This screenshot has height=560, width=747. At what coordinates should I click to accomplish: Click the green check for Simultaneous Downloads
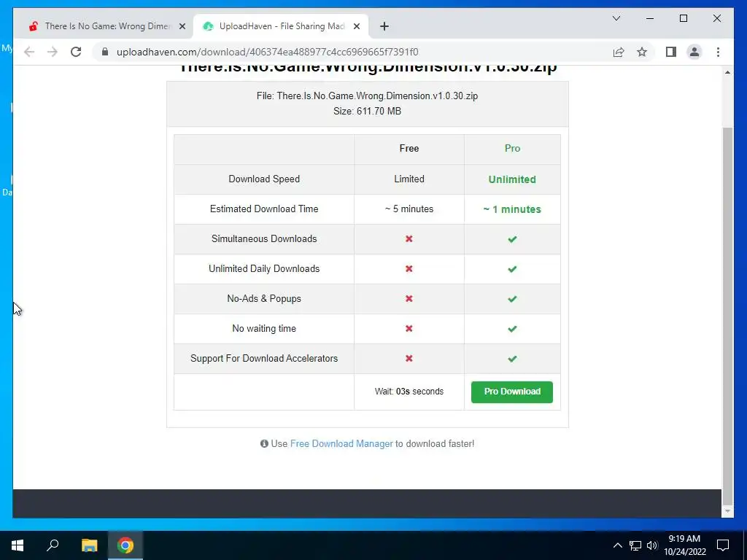click(512, 239)
